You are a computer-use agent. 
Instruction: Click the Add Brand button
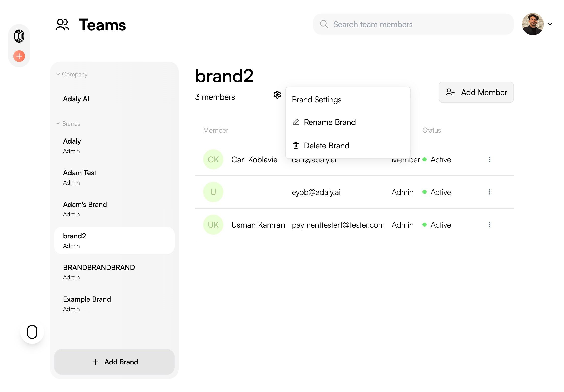coord(114,362)
